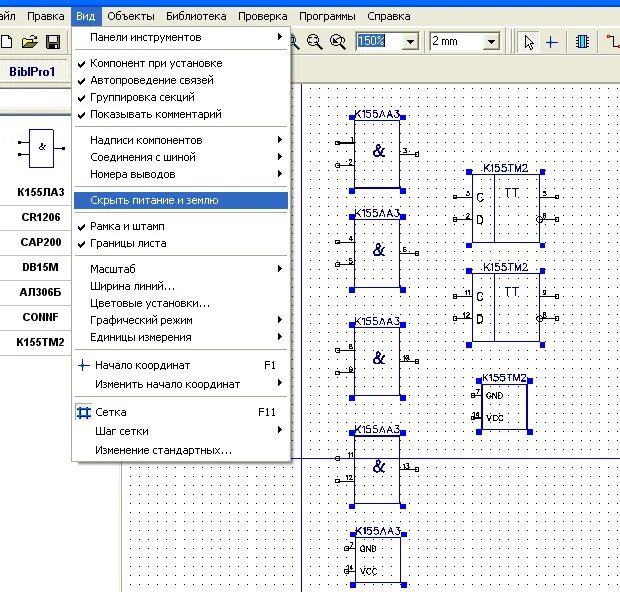The image size is (620, 592).
Task: Pick the К155ТМ2 library component button
Action: (41, 342)
